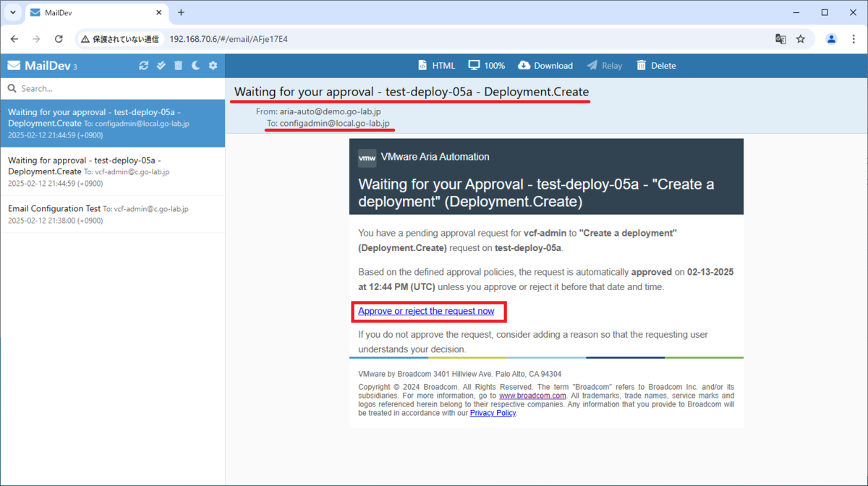
Task: Reload the browser page
Action: point(59,39)
